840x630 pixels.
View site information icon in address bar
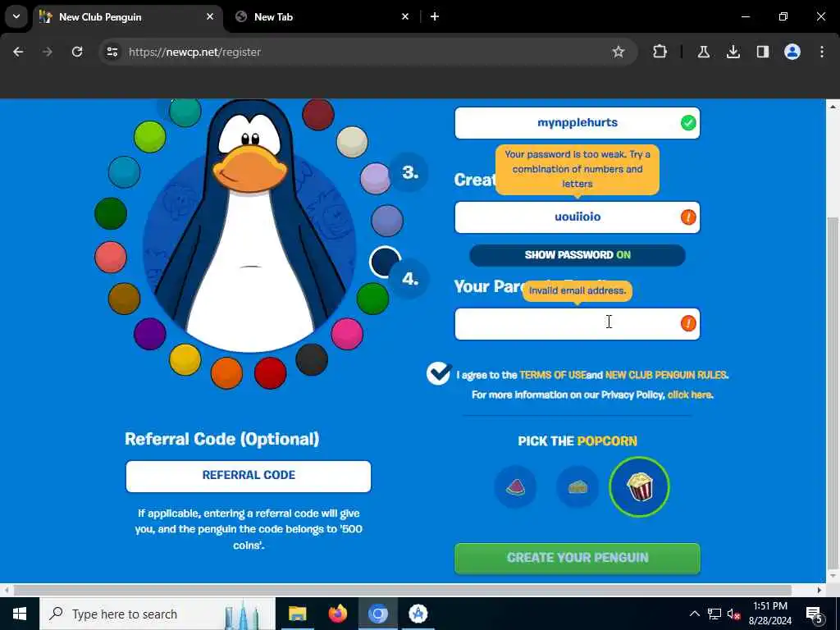pos(112,52)
